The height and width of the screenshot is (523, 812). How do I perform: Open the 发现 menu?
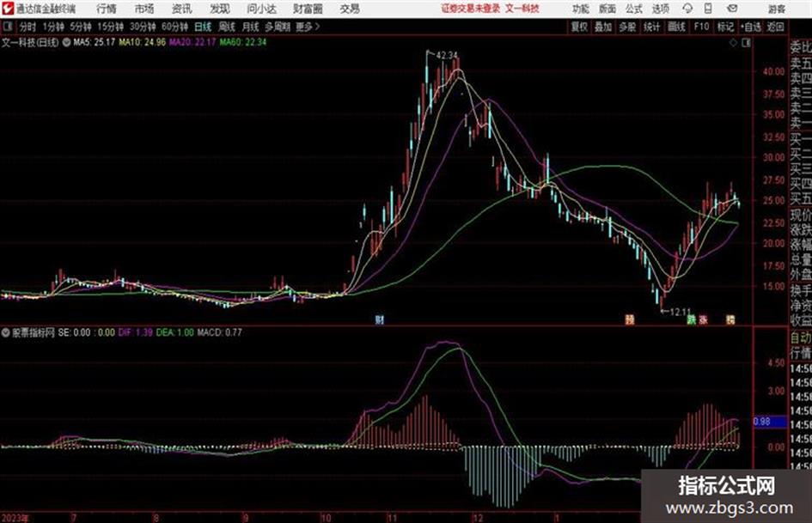coord(220,9)
